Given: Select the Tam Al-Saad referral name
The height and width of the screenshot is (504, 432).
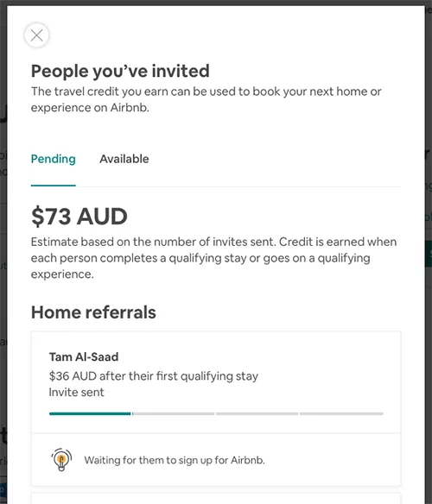Looking at the screenshot, I should [x=84, y=356].
